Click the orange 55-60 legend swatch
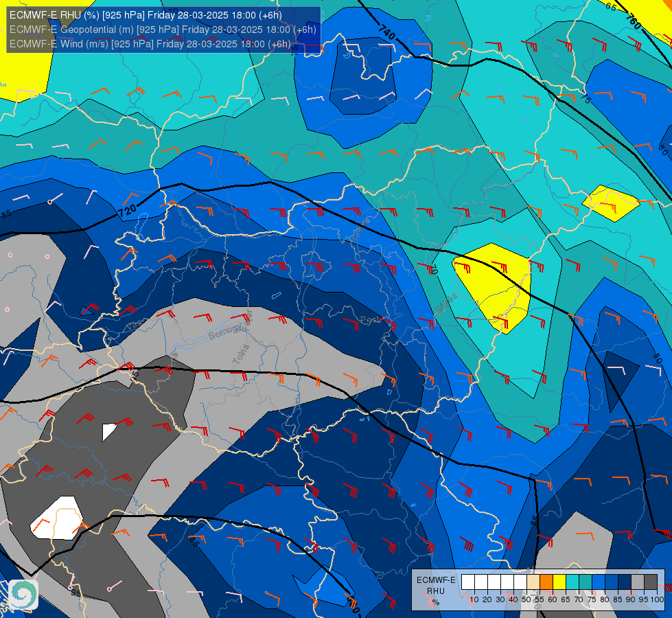Viewport: 672px width, 618px height. [546, 582]
